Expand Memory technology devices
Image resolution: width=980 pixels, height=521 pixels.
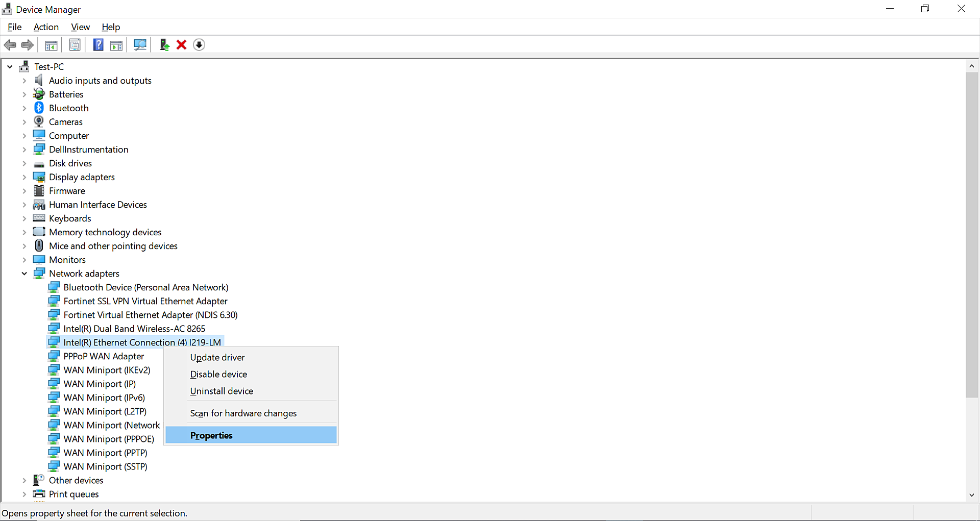pyautogui.click(x=24, y=232)
